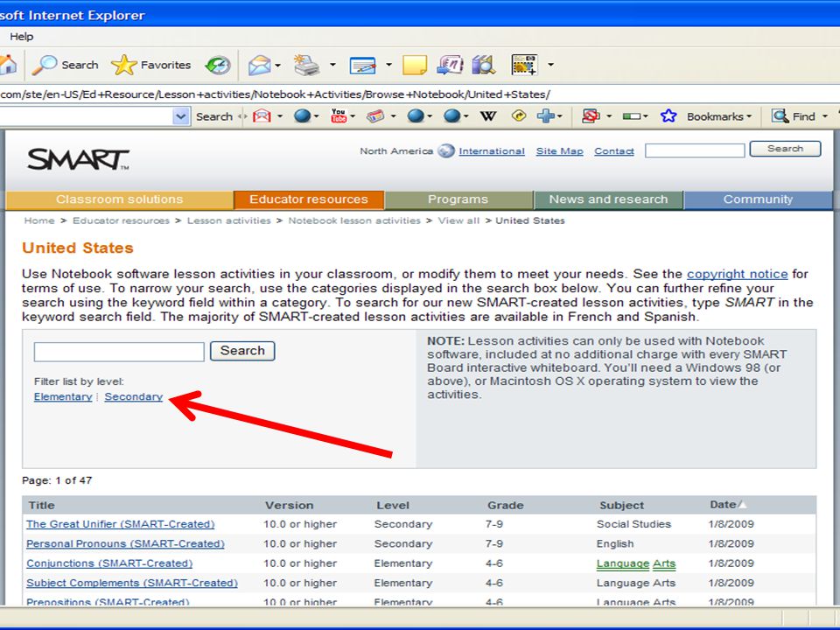Image resolution: width=840 pixels, height=630 pixels.
Task: Click the blue plus Share icon
Action: [546, 115]
